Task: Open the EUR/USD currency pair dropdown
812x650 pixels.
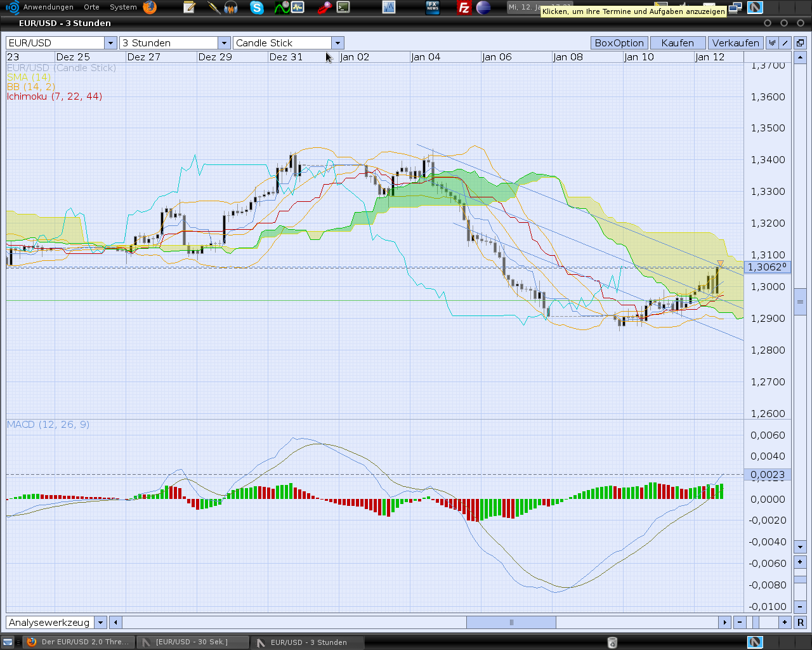Action: (110, 43)
